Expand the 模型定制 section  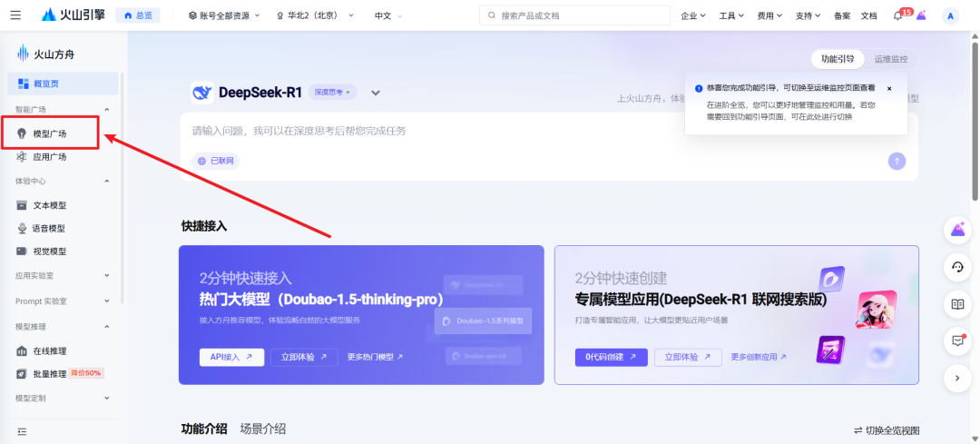pyautogui.click(x=106, y=398)
